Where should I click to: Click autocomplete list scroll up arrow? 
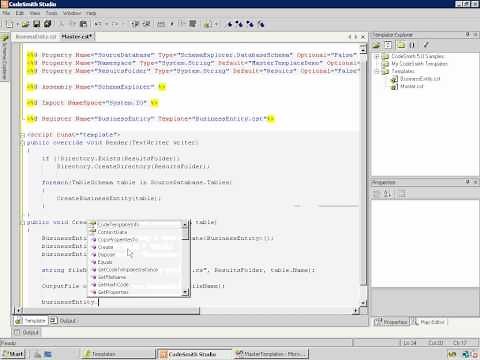click(x=185, y=224)
